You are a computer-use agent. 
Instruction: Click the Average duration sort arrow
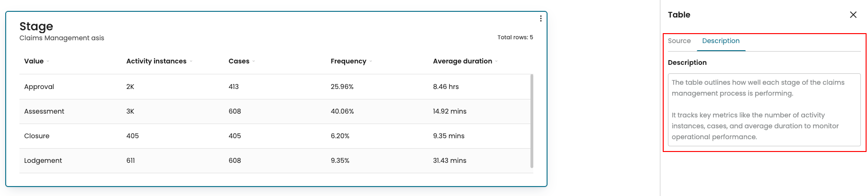point(496,62)
